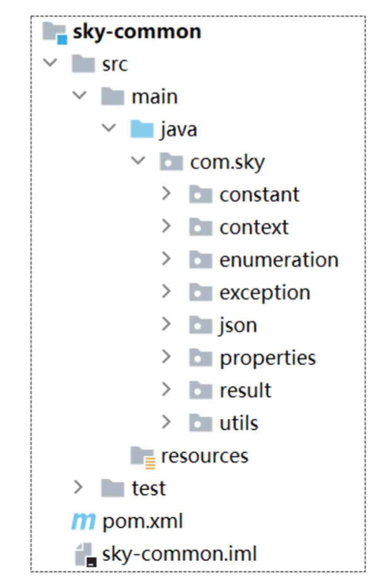Click the Maven pom.xml file icon

coord(83,521)
